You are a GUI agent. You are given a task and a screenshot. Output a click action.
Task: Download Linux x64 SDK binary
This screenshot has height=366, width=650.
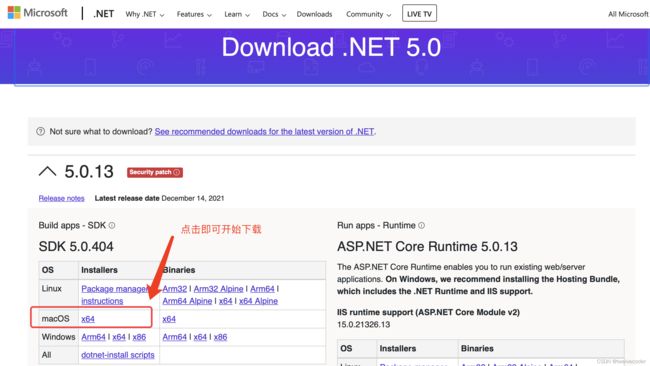(226, 301)
